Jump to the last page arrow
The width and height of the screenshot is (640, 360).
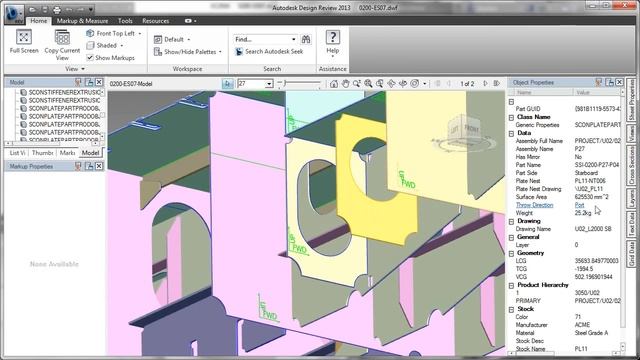click(x=497, y=83)
